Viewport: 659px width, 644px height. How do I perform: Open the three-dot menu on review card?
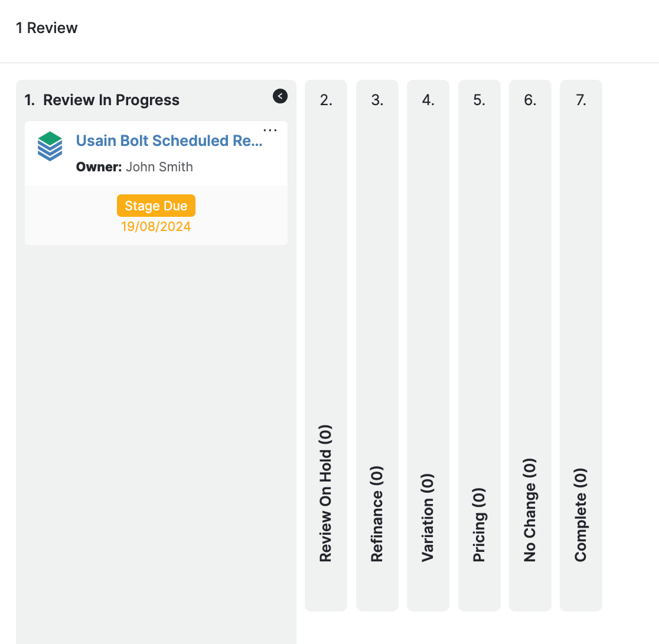coord(270,130)
